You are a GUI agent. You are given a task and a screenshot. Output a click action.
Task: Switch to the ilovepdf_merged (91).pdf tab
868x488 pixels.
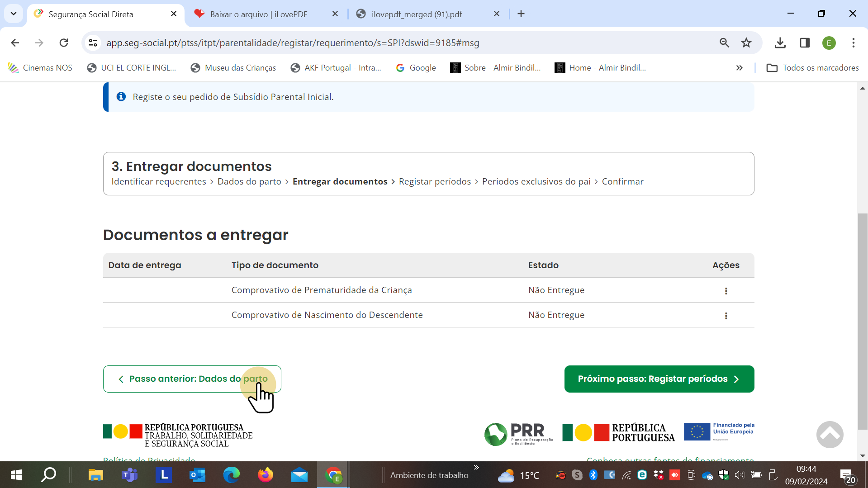click(416, 14)
